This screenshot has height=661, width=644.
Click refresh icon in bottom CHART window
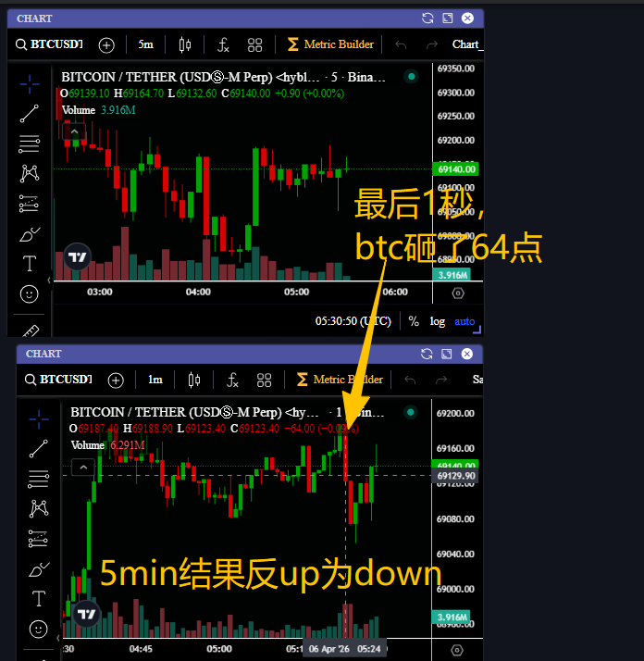click(427, 354)
